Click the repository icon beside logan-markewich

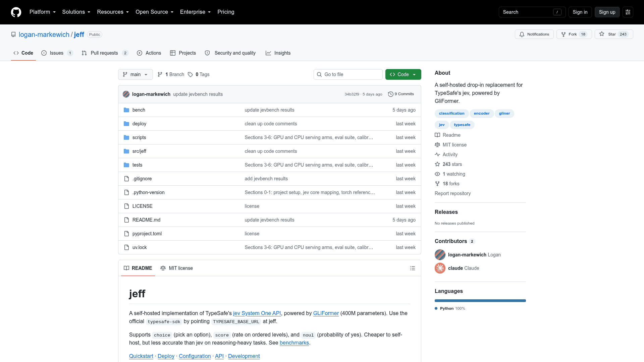point(13,35)
